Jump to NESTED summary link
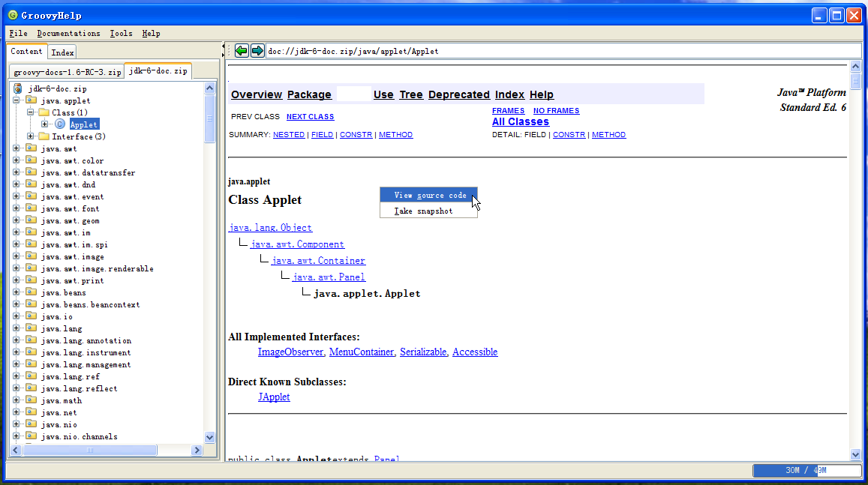868x485 pixels. (x=288, y=134)
